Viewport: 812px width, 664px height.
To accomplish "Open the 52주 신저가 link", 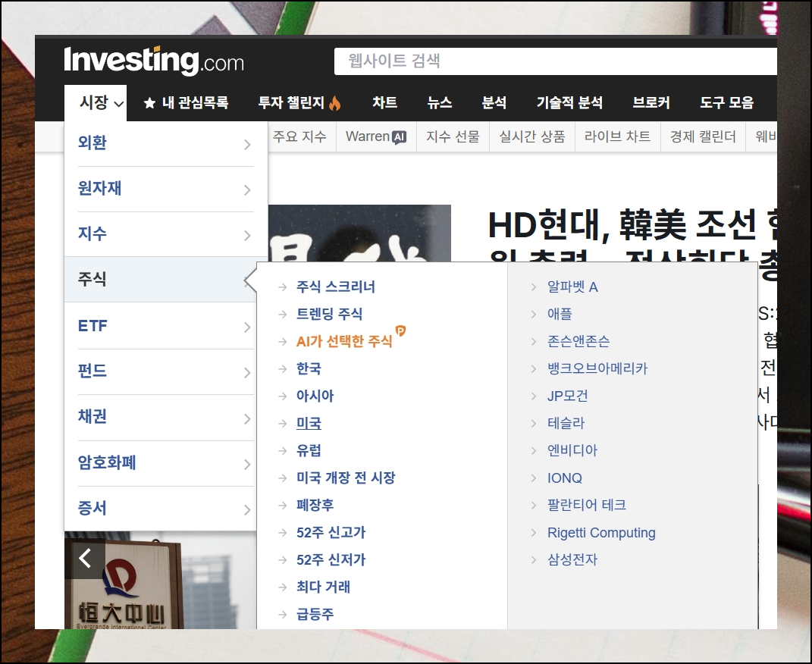I will click(x=331, y=560).
